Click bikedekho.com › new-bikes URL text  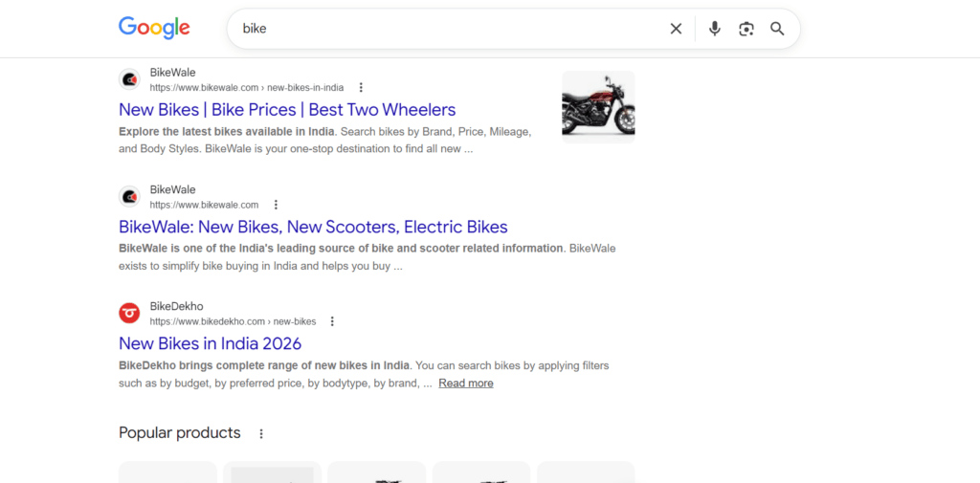(x=234, y=321)
